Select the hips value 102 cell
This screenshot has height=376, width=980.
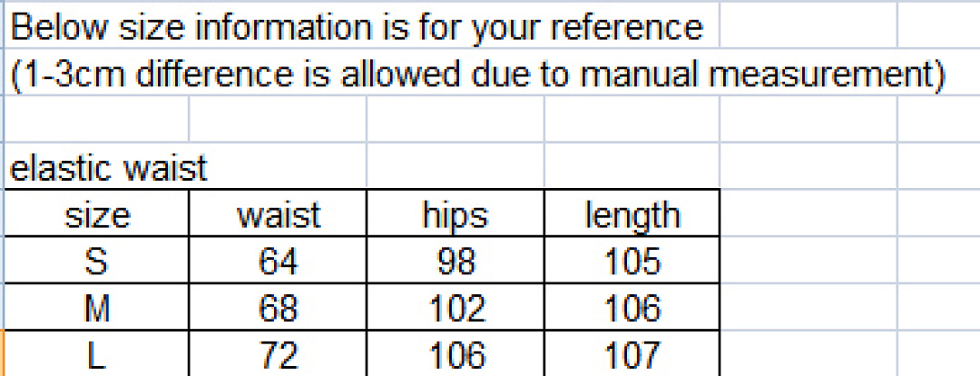pos(455,307)
